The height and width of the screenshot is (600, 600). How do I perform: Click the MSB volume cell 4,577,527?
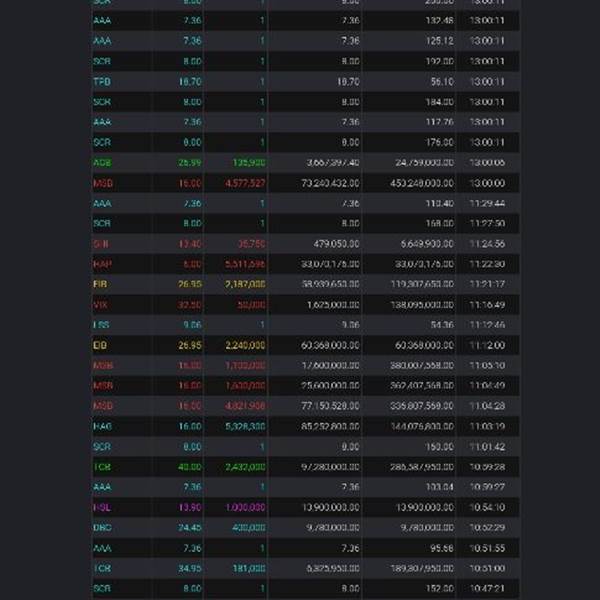click(245, 183)
